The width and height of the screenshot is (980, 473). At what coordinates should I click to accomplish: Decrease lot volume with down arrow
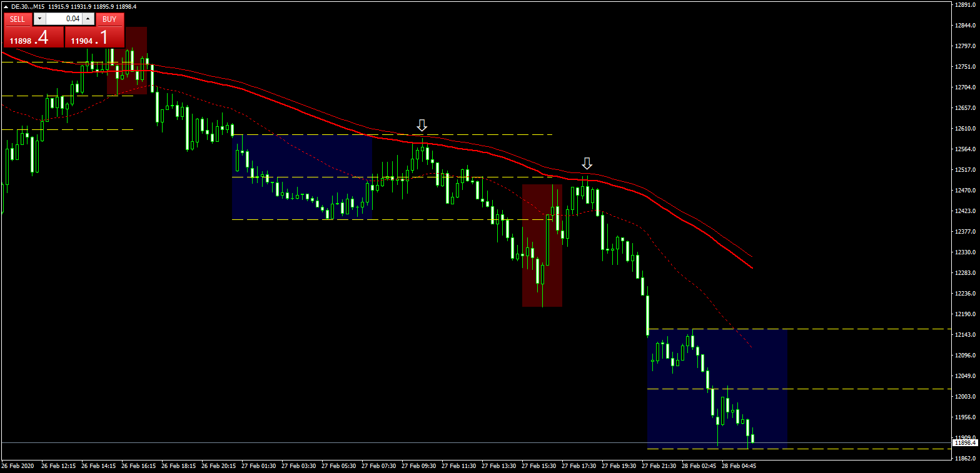pos(39,19)
